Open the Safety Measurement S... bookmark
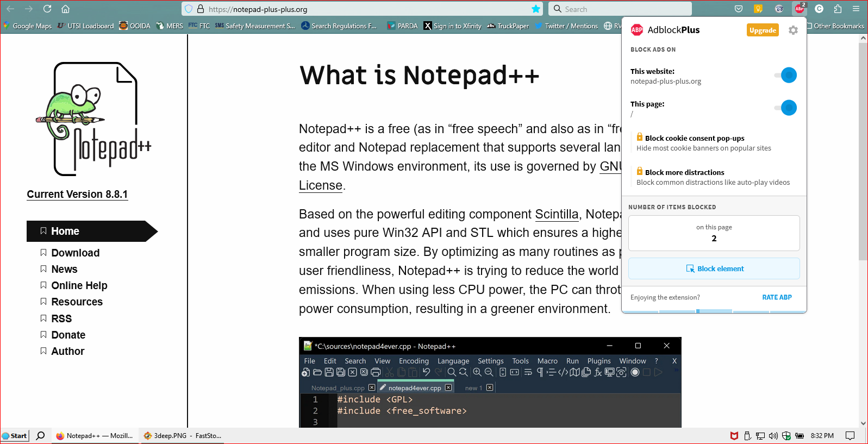This screenshot has height=444, width=868. [x=255, y=26]
